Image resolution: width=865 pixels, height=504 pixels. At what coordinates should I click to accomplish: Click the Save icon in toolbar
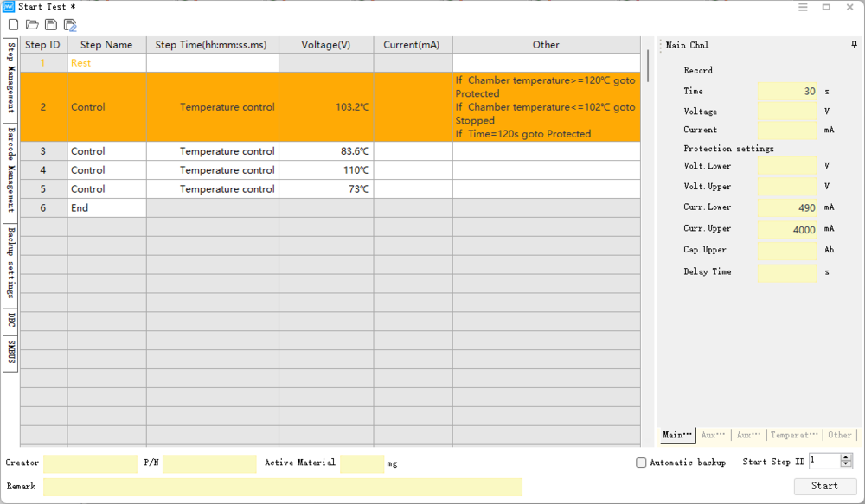51,25
